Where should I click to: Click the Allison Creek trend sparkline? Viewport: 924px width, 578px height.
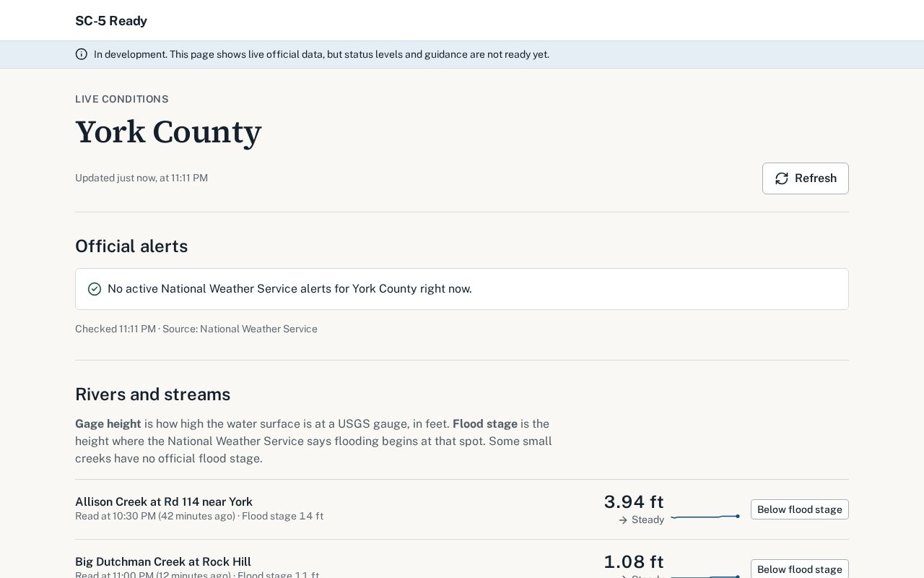click(x=705, y=517)
